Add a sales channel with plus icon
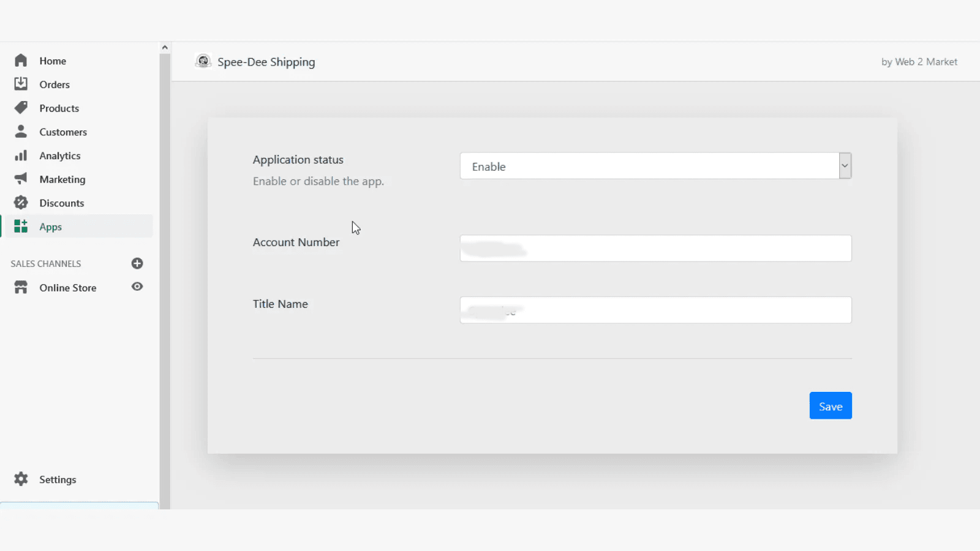Image resolution: width=980 pixels, height=551 pixels. [x=137, y=263]
